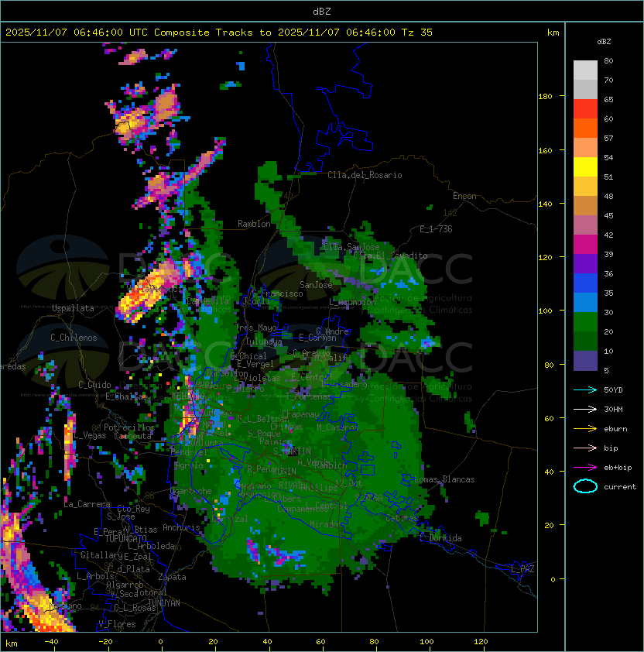644x652 pixels.
Task: Click the C_Chilenos place label
Action: (74, 338)
